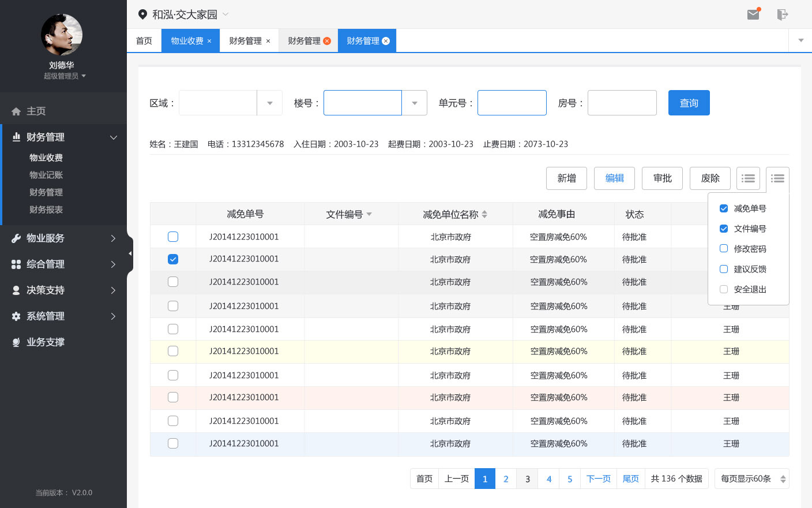Enable the 修改密码 column checkbox

[724, 248]
